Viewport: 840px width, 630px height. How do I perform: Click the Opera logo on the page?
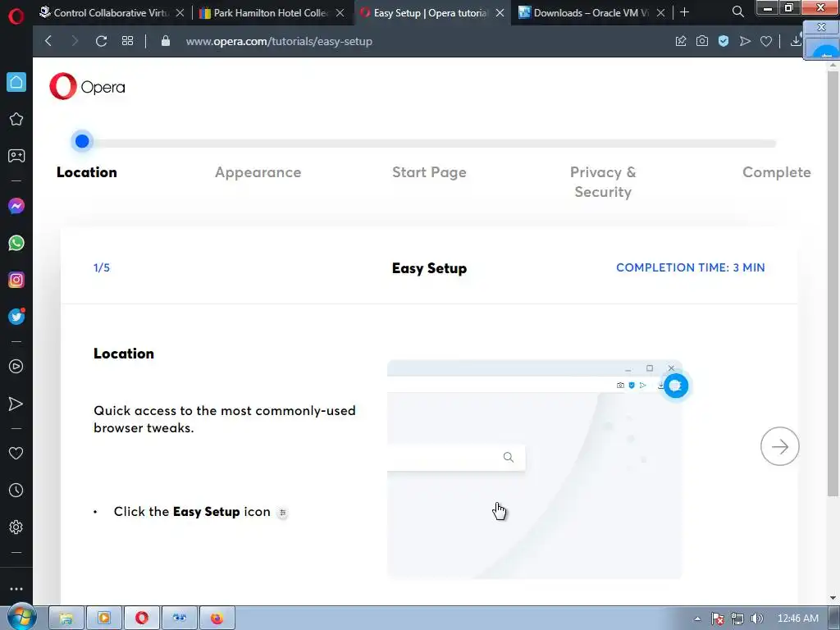pos(87,86)
